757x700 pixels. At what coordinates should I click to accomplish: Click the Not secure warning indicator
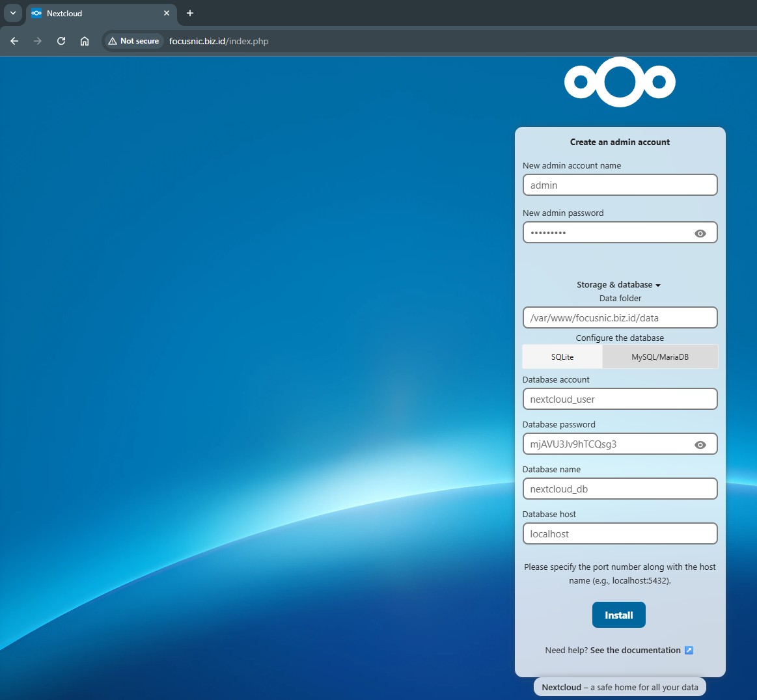click(133, 41)
